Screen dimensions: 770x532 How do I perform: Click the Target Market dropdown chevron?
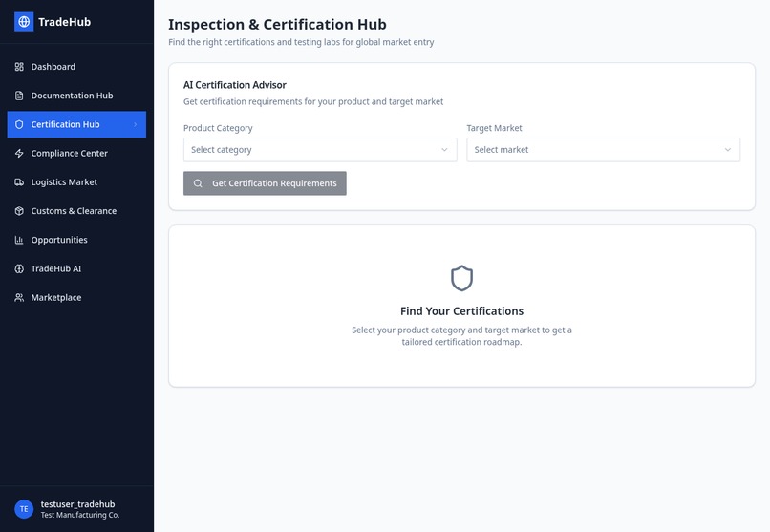coord(728,150)
